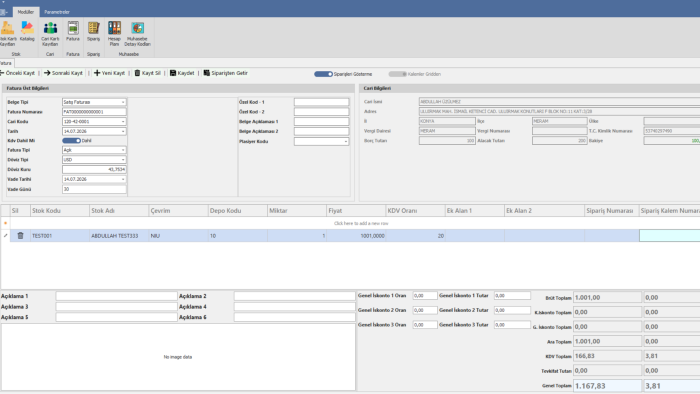
Task: Open the Fatura module icon
Action: [73, 32]
